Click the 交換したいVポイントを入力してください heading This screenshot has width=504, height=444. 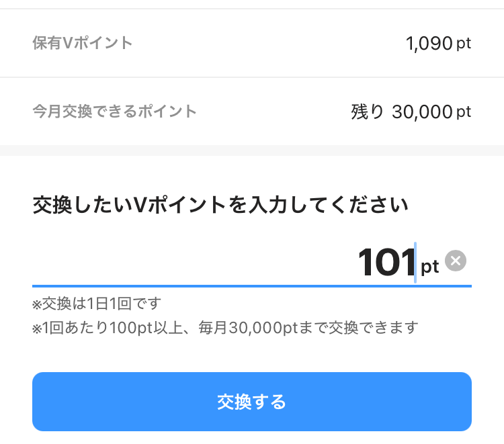[x=220, y=205]
